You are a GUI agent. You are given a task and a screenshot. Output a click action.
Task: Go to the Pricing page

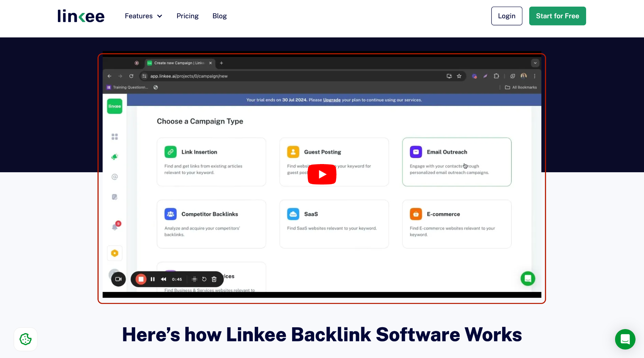(x=187, y=16)
